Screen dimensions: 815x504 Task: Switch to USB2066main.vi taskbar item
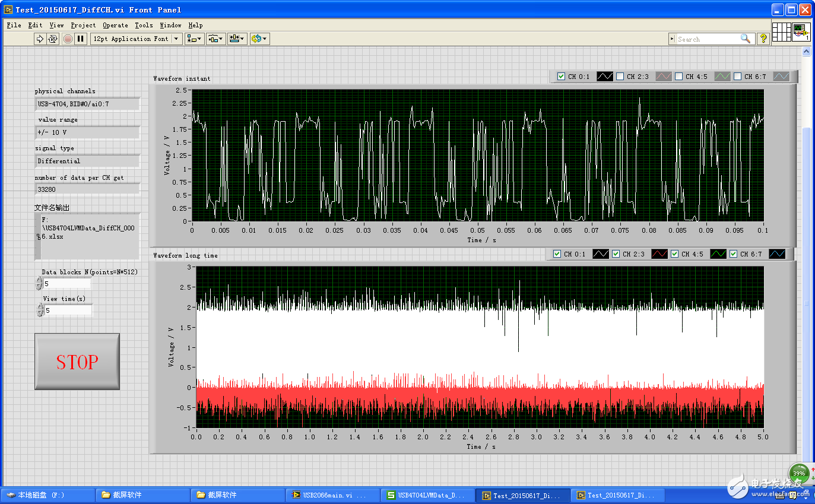(333, 495)
